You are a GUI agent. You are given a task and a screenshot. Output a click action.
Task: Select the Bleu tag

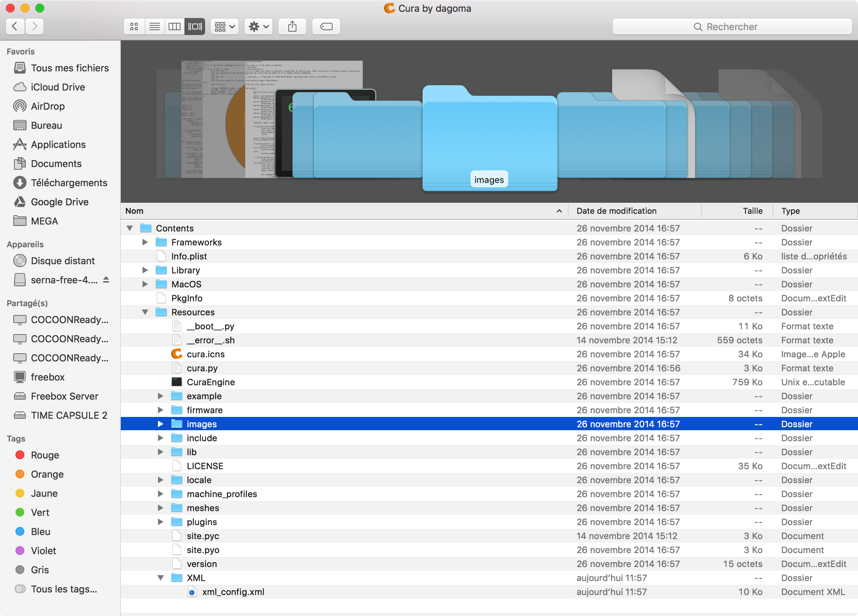click(x=32, y=532)
